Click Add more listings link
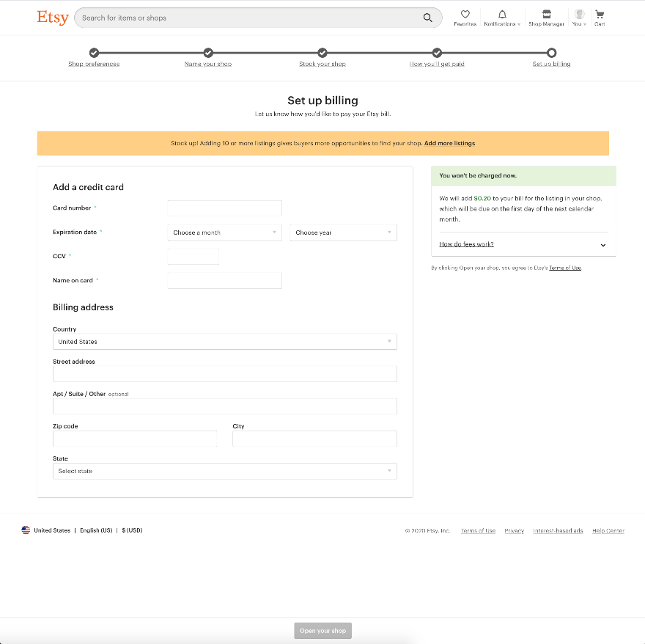Viewport: 645px width, 644px height. click(449, 143)
